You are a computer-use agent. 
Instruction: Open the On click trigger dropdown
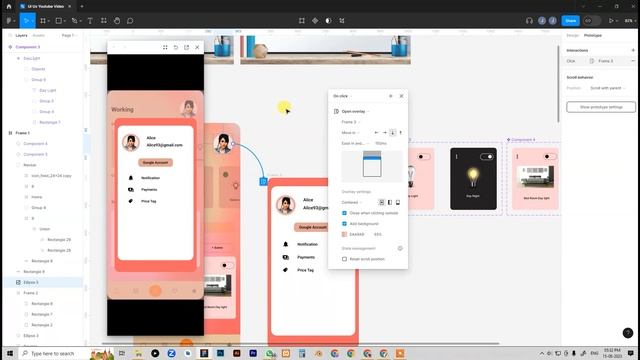[342, 96]
